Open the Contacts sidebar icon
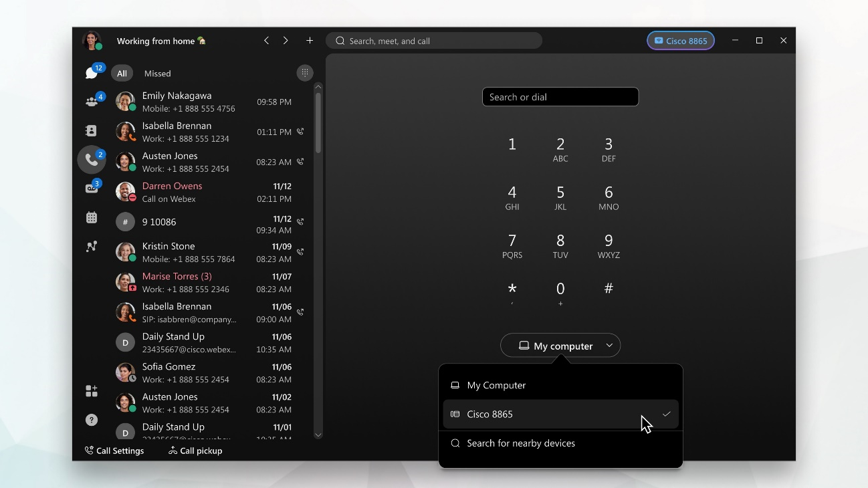Image resolution: width=868 pixels, height=488 pixels. [92, 130]
